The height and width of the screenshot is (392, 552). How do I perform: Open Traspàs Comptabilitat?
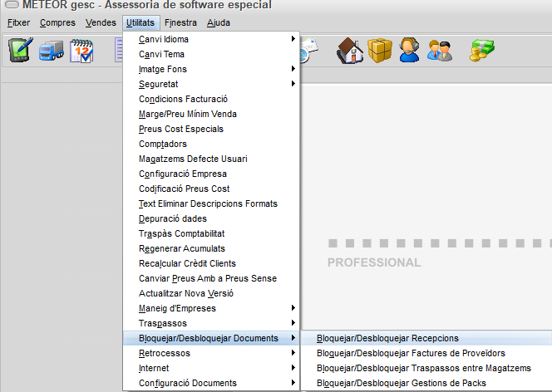[211, 233]
